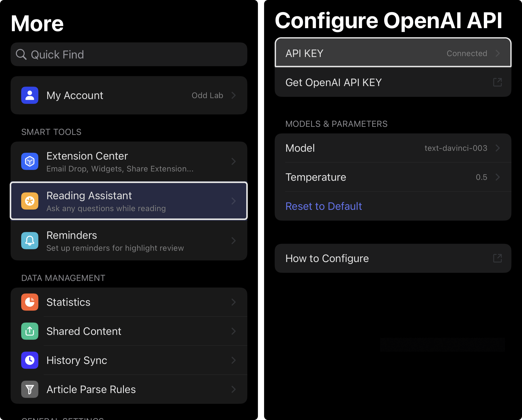This screenshot has height=420, width=522.
Task: Open the Shared Content title text
Action: point(84,331)
